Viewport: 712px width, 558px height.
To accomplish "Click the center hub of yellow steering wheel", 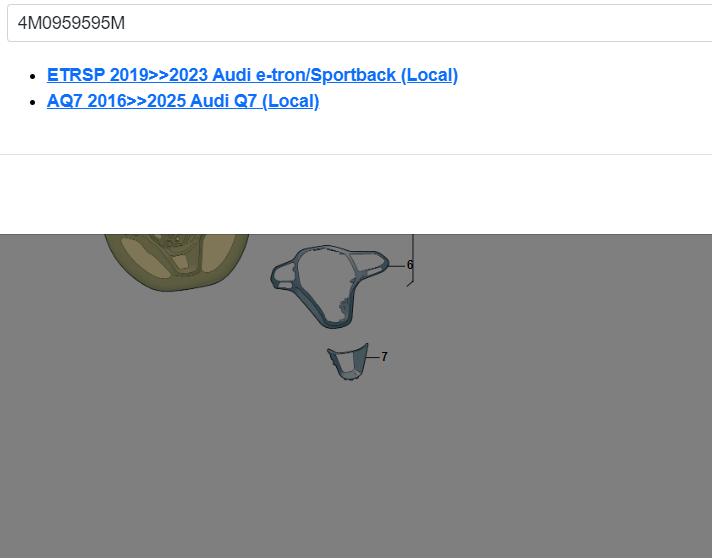I will 176,247.
